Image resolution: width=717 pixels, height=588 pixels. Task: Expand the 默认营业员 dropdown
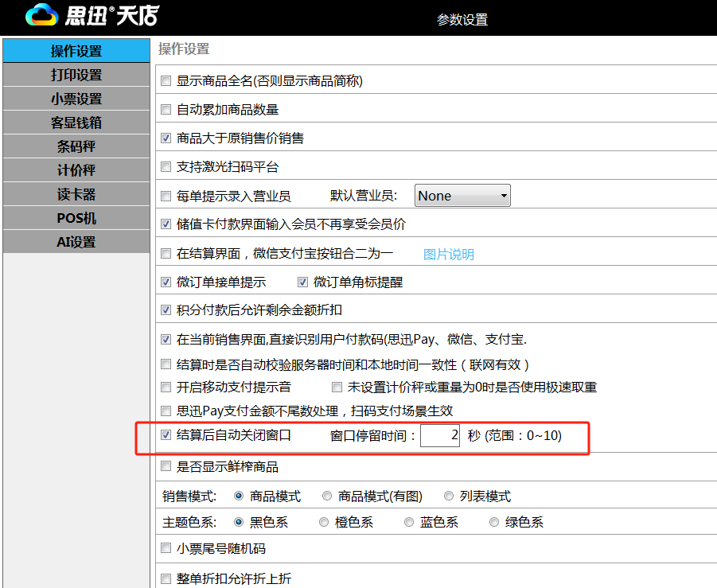[x=462, y=196]
